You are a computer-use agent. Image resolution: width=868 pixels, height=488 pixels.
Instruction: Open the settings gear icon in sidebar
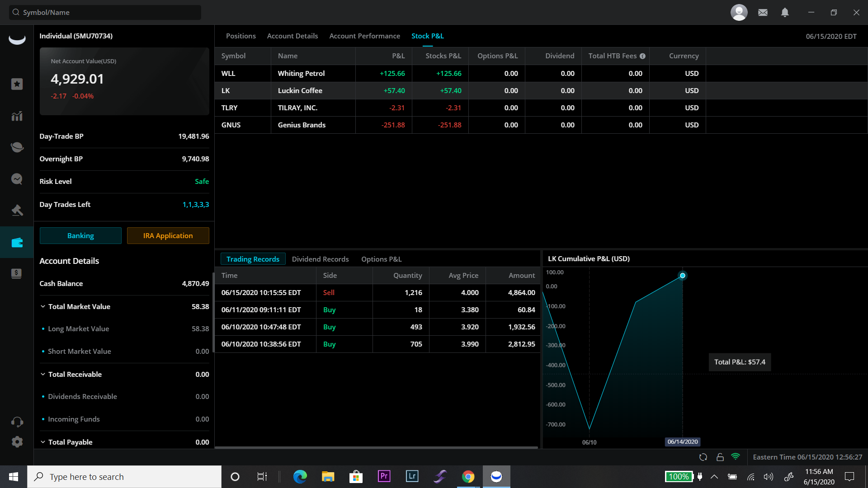17,442
